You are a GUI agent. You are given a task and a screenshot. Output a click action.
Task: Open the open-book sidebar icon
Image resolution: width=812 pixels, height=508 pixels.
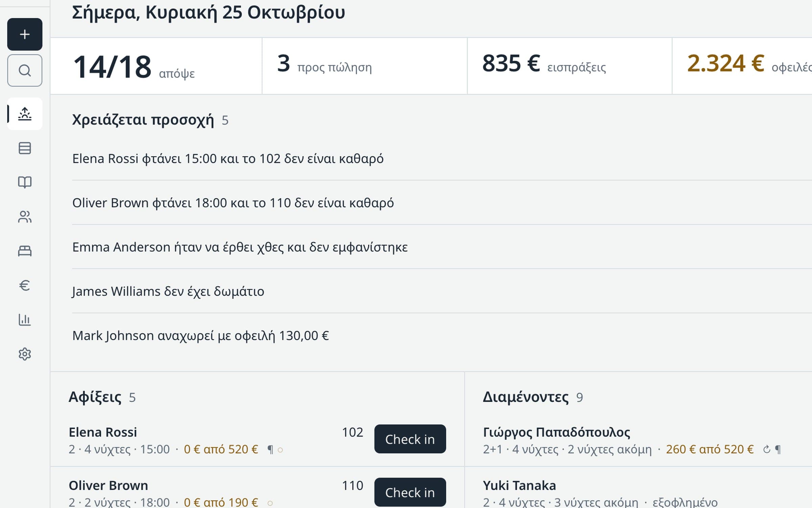point(25,182)
